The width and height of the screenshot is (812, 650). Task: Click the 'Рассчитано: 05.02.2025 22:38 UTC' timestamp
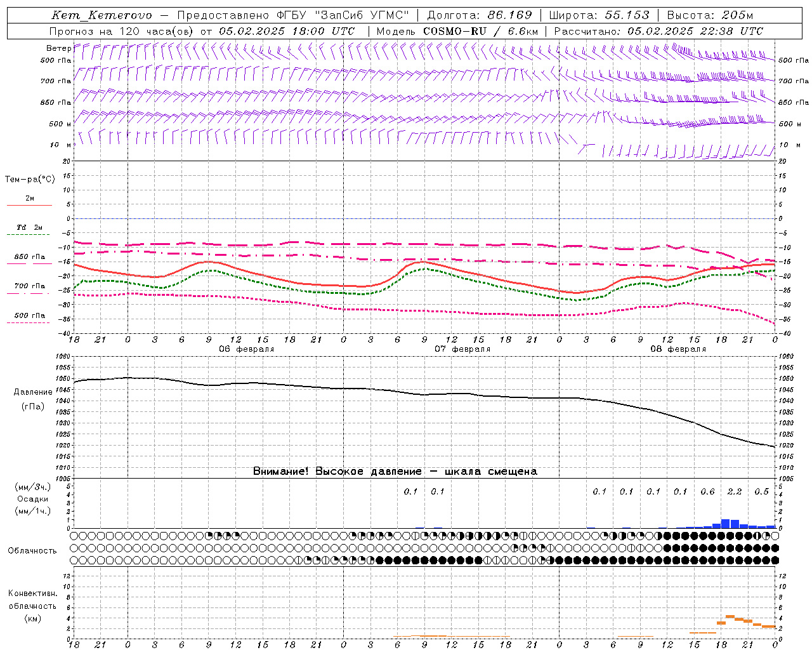pyautogui.click(x=658, y=31)
